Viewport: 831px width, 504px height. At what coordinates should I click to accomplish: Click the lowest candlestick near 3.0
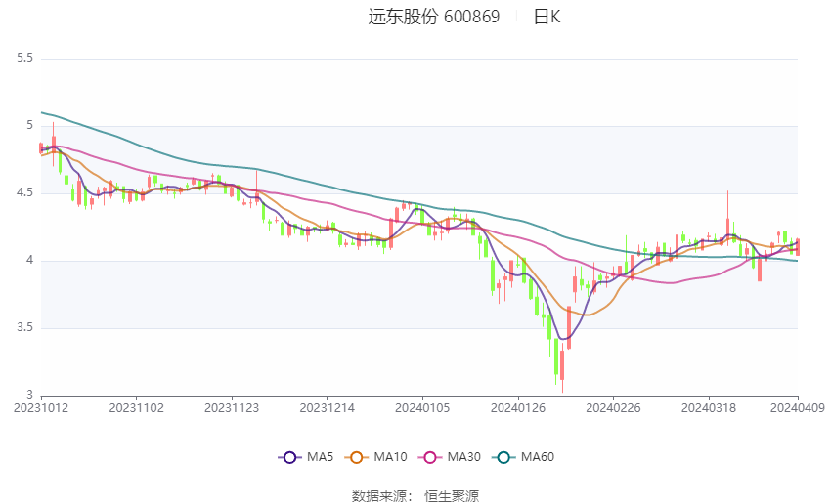[562, 368]
